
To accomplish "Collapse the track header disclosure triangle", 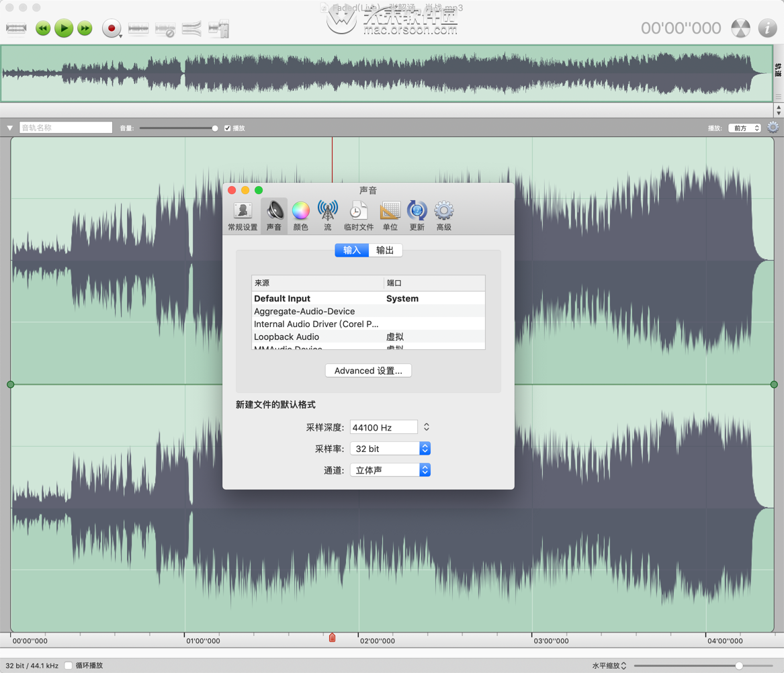I will point(9,127).
